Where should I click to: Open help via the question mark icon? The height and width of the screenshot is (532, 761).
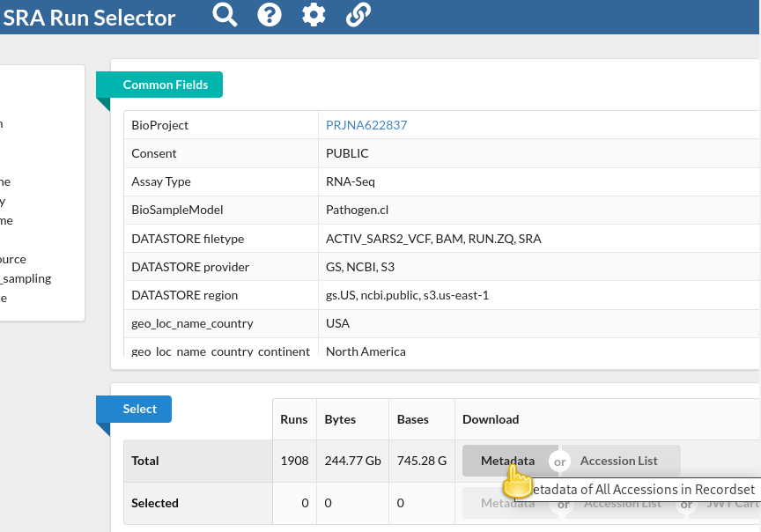click(270, 15)
